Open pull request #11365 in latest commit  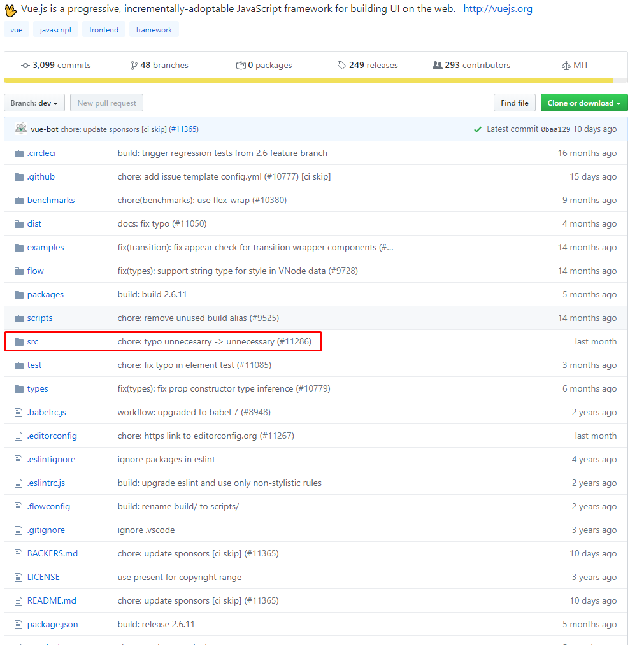[185, 129]
